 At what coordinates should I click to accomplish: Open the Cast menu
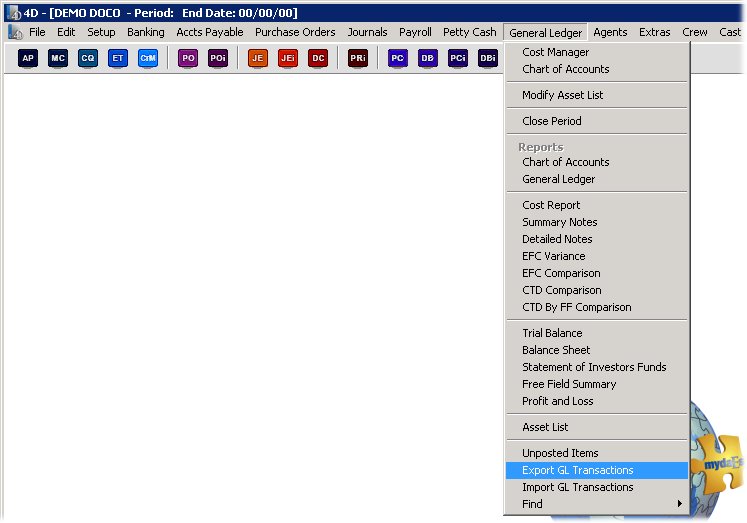[730, 32]
